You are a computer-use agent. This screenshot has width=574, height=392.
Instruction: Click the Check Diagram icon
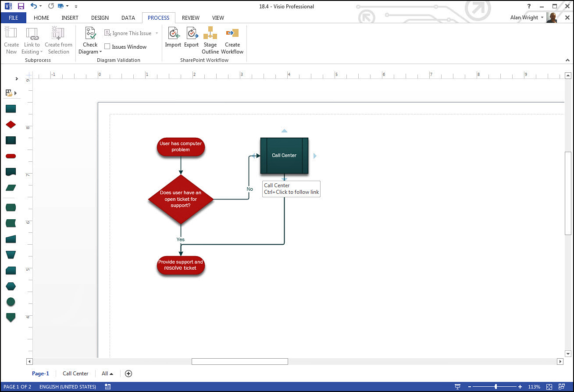coord(90,33)
